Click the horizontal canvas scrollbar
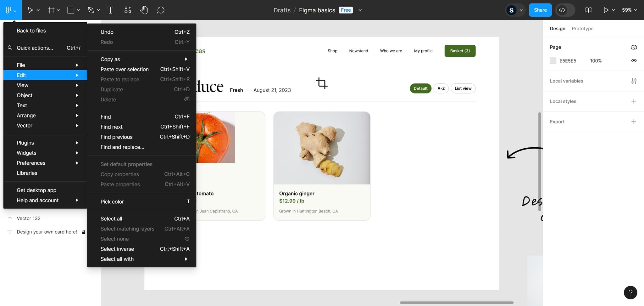The image size is (644, 306). [x=456, y=303]
